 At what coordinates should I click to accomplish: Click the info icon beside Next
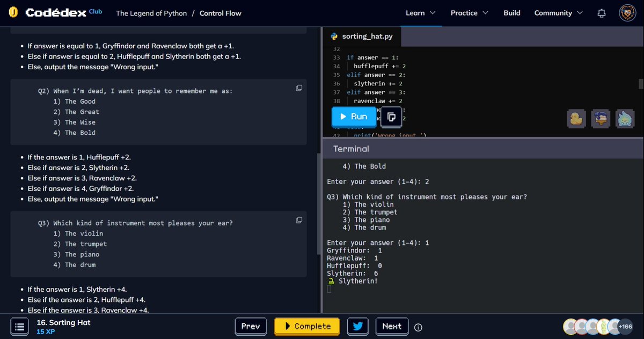pyautogui.click(x=418, y=327)
